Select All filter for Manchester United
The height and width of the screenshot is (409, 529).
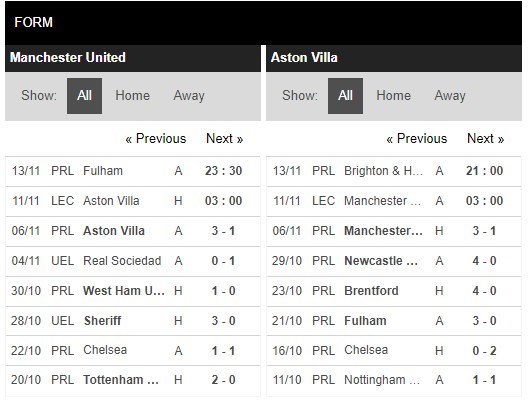[x=84, y=96]
